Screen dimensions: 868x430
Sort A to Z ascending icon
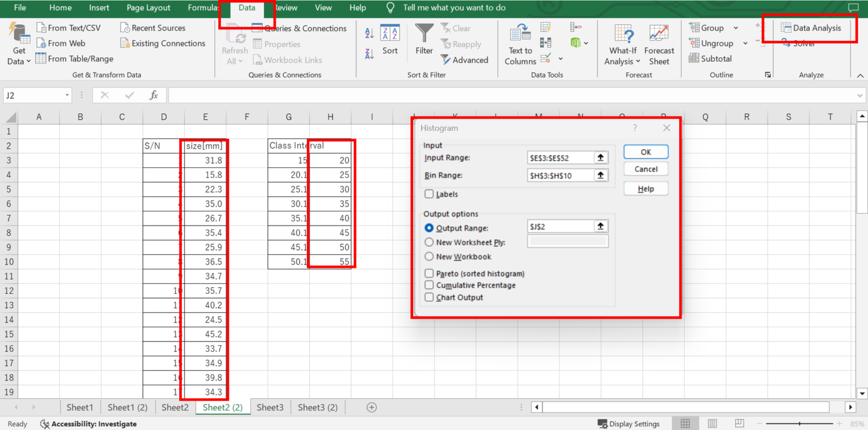[x=369, y=33]
